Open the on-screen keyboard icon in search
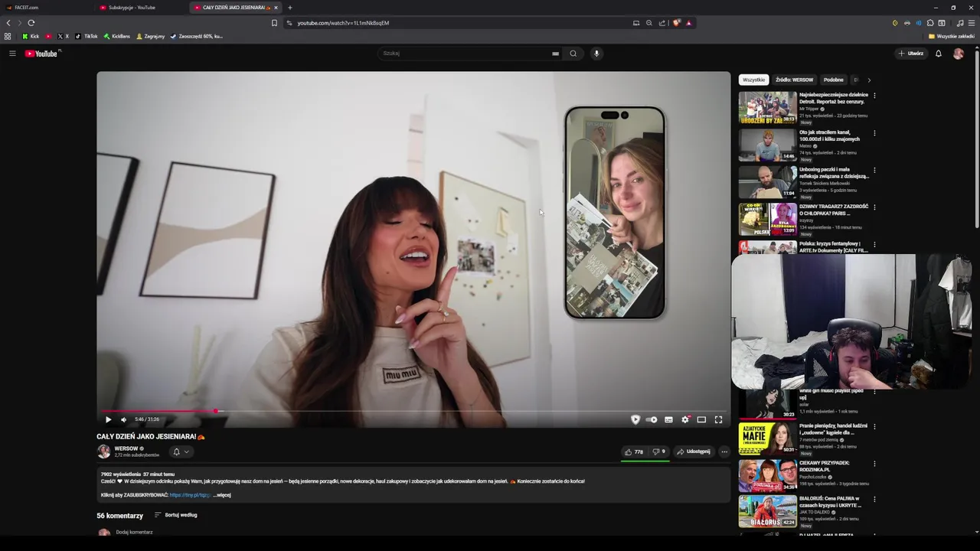The height and width of the screenshot is (551, 980). pyautogui.click(x=555, y=54)
